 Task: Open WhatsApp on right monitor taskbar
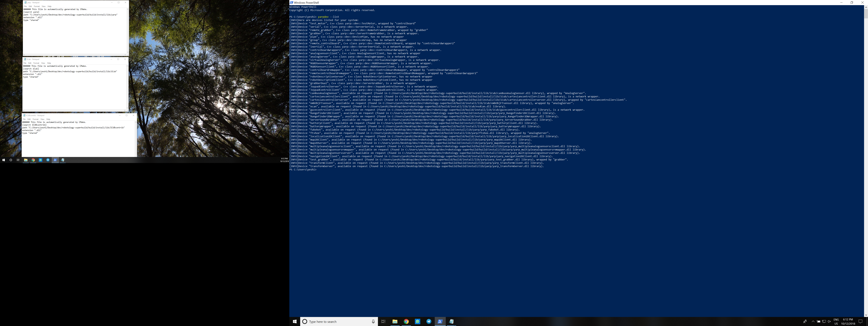[x=417, y=322]
